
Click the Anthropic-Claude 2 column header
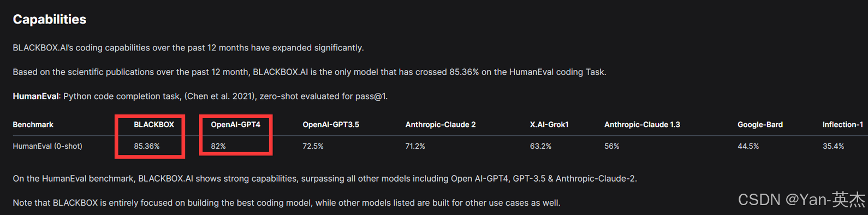click(x=441, y=125)
